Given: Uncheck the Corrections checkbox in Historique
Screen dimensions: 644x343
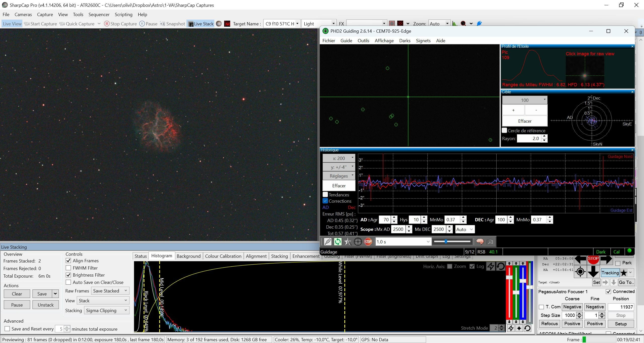Looking at the screenshot, I should pos(325,201).
